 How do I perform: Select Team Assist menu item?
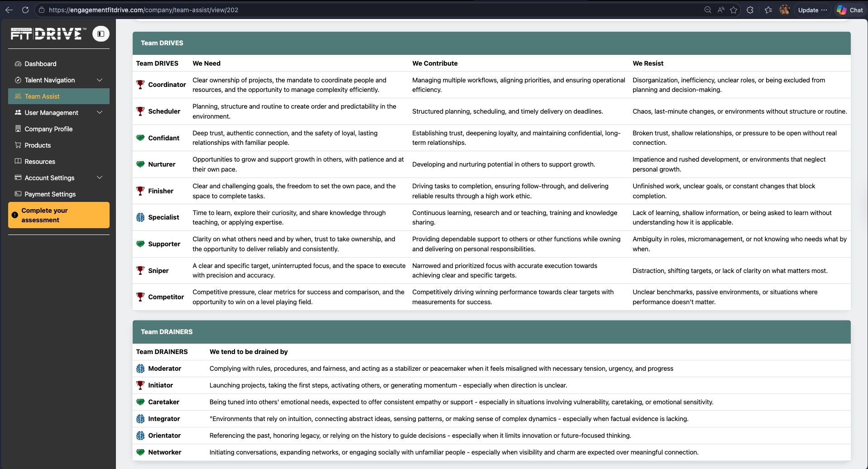click(x=59, y=96)
